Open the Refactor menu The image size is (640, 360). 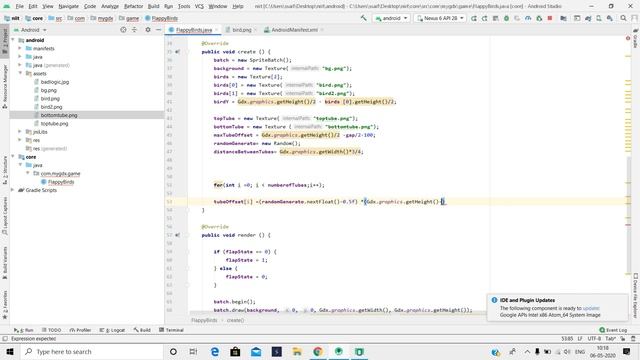[x=133, y=6]
